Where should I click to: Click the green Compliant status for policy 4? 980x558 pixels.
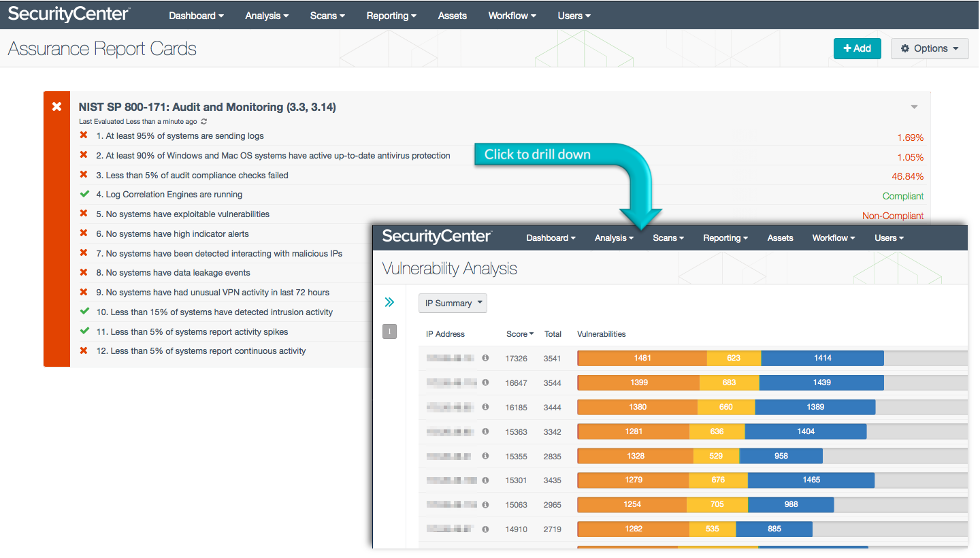[903, 196]
